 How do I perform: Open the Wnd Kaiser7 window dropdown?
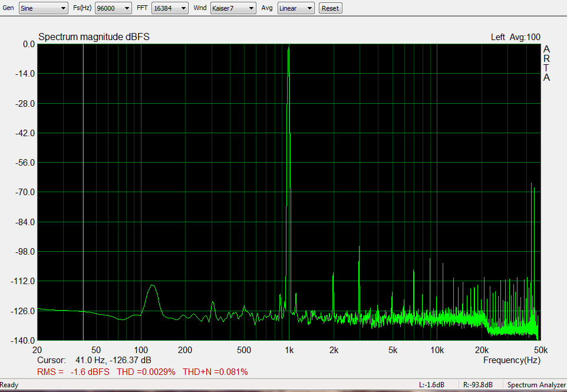click(x=233, y=8)
